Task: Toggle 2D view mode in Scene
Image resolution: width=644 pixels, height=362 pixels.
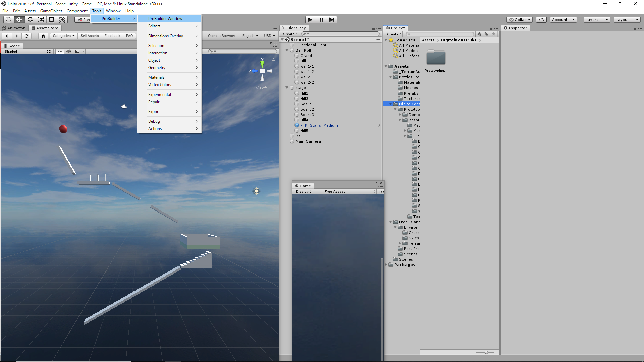Action: [49, 51]
